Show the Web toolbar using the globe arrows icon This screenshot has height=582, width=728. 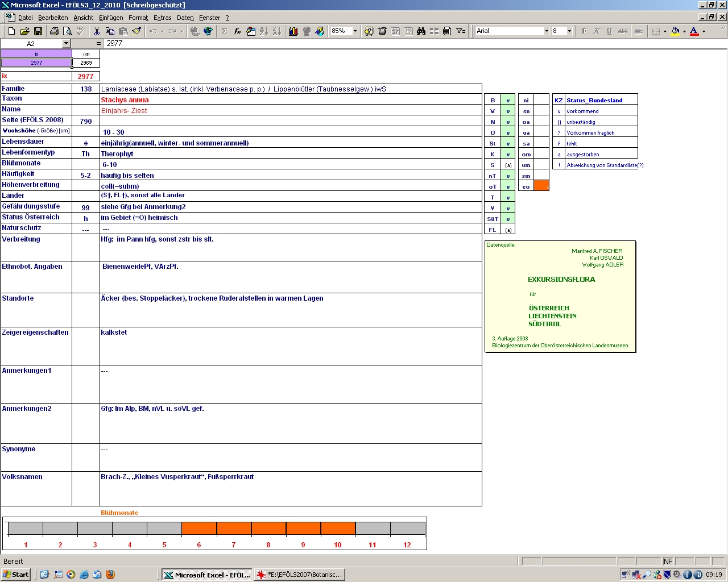208,31
